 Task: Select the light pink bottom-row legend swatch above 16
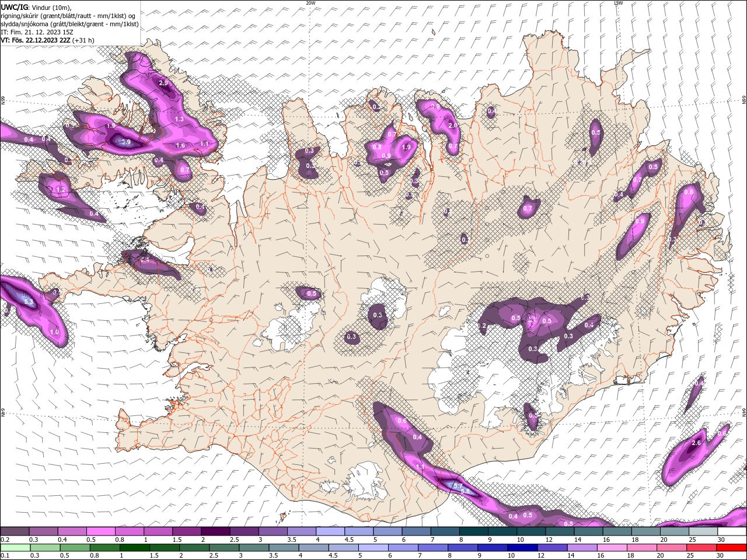(x=612, y=548)
